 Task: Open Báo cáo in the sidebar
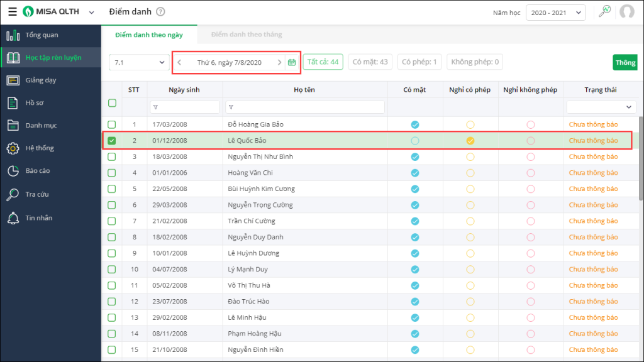pos(38,171)
